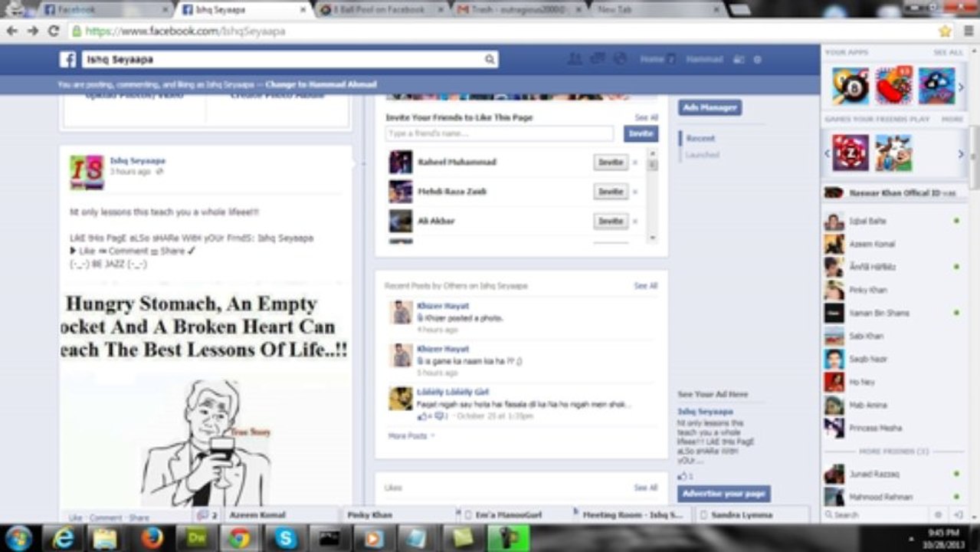Open account settings gear icon
The height and width of the screenshot is (552, 980).
pos(757,60)
